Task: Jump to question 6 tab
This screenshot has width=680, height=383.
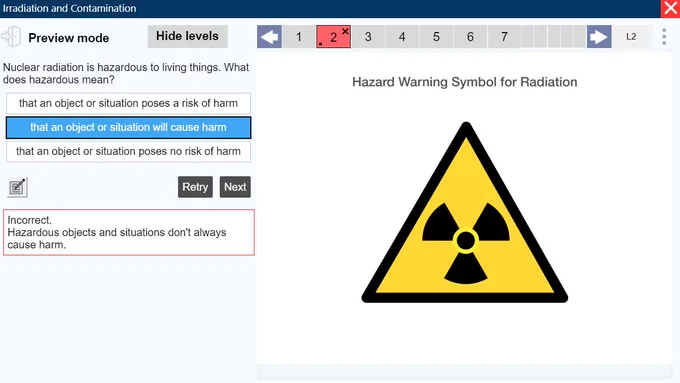Action: tap(470, 37)
